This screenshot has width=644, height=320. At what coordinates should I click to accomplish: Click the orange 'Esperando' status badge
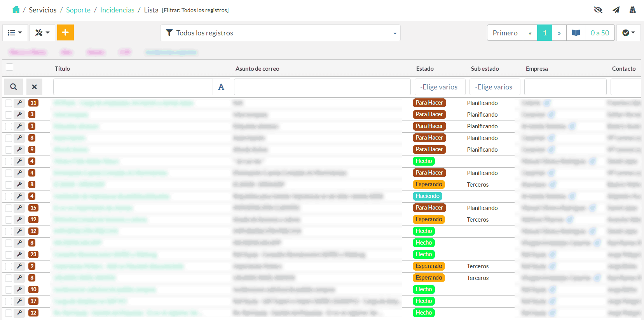(429, 184)
